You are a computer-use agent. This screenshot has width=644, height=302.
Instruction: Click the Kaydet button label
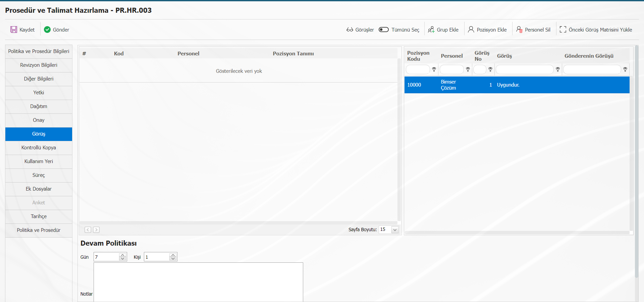(x=27, y=30)
